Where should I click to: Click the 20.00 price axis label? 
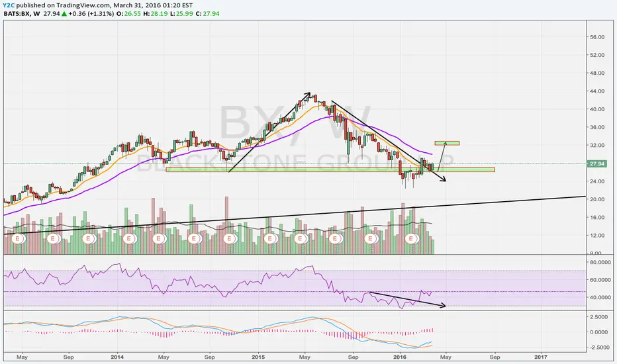coord(597,199)
